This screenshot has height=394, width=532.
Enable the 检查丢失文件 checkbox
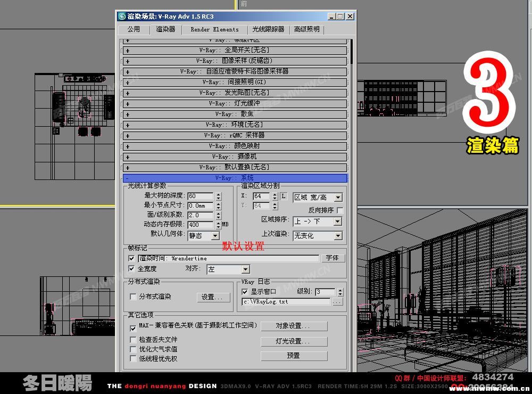[133, 340]
